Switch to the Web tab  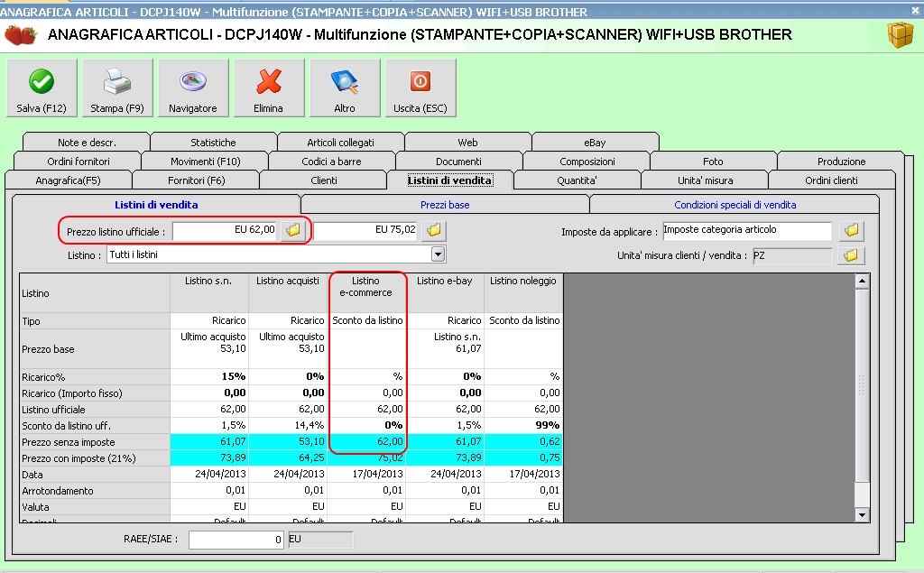[468, 142]
